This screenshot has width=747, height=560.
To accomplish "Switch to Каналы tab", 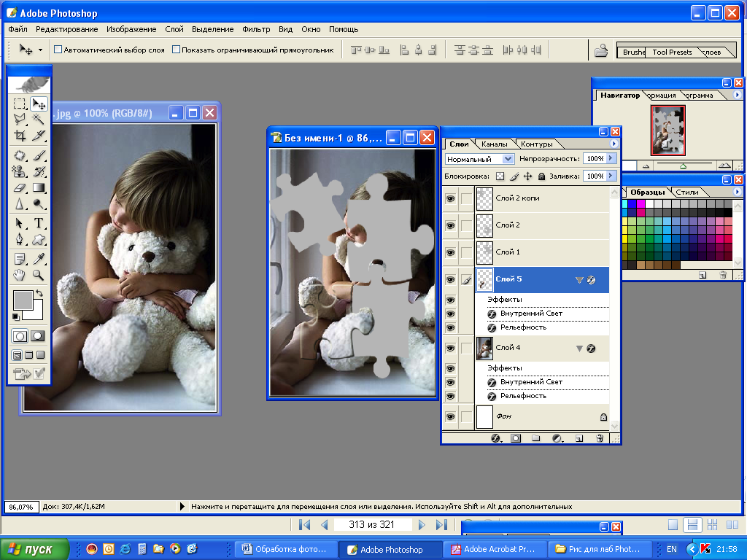I will pos(494,144).
